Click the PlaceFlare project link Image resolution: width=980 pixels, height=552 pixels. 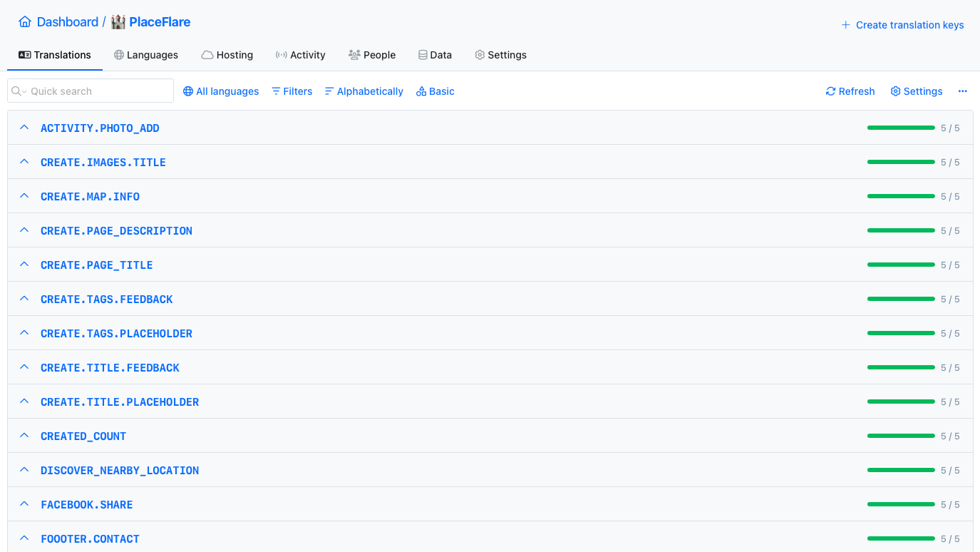pos(160,22)
